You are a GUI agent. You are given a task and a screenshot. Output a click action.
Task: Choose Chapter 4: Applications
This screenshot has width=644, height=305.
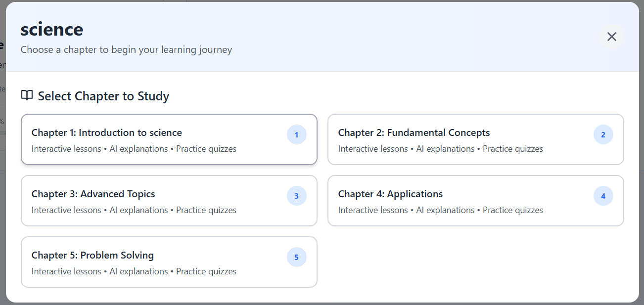point(390,194)
